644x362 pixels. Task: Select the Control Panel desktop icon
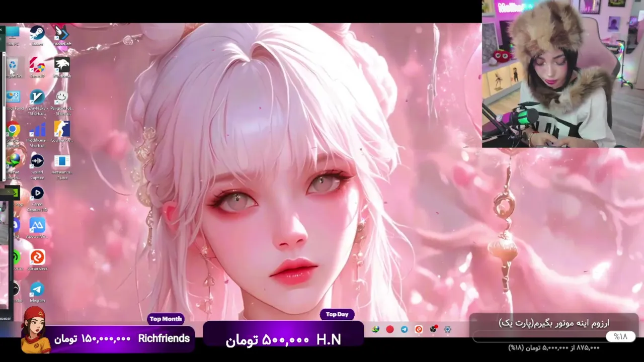(x=13, y=101)
